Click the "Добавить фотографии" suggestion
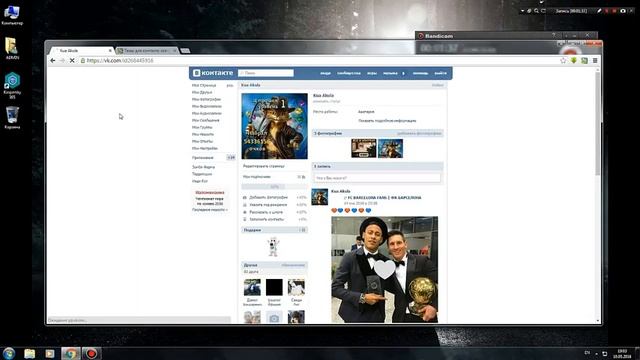Image resolution: width=640 pixels, height=360 pixels. [x=268, y=197]
